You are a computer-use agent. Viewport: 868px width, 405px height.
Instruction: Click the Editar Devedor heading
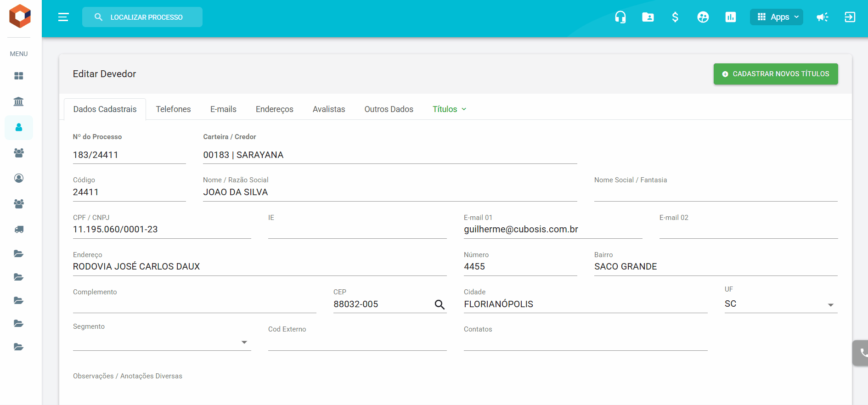click(x=104, y=74)
